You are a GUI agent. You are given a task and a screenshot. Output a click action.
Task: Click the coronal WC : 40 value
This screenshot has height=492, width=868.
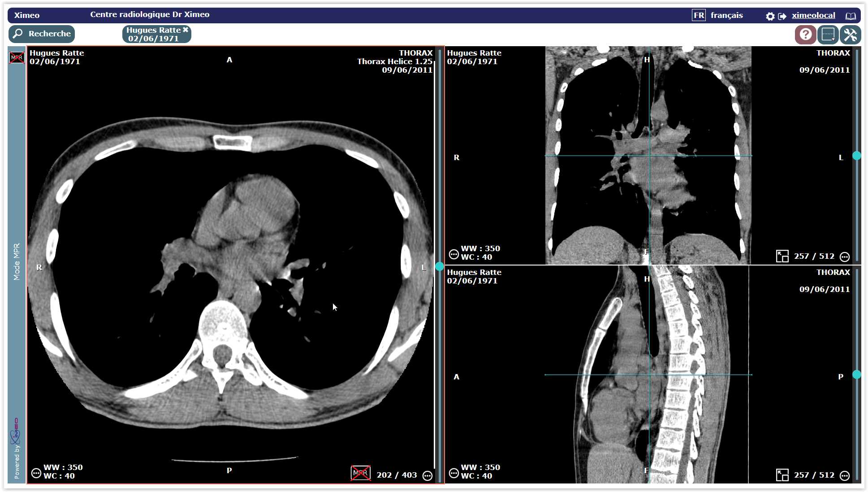pyautogui.click(x=476, y=257)
